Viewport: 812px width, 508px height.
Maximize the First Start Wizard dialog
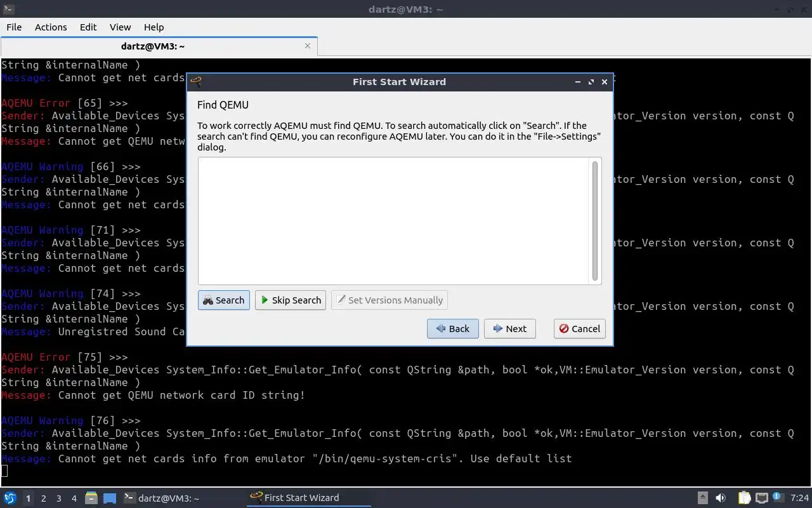pos(591,82)
